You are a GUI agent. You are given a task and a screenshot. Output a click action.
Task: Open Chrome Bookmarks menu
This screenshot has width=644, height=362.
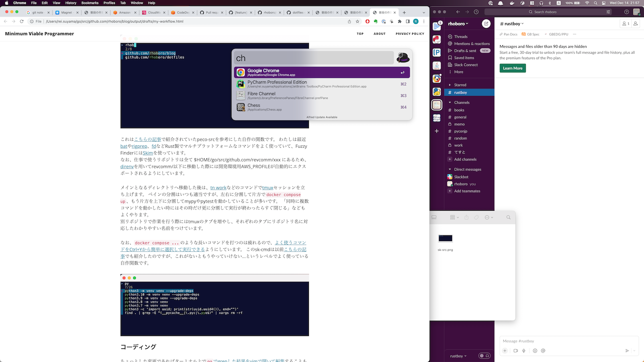click(x=91, y=3)
